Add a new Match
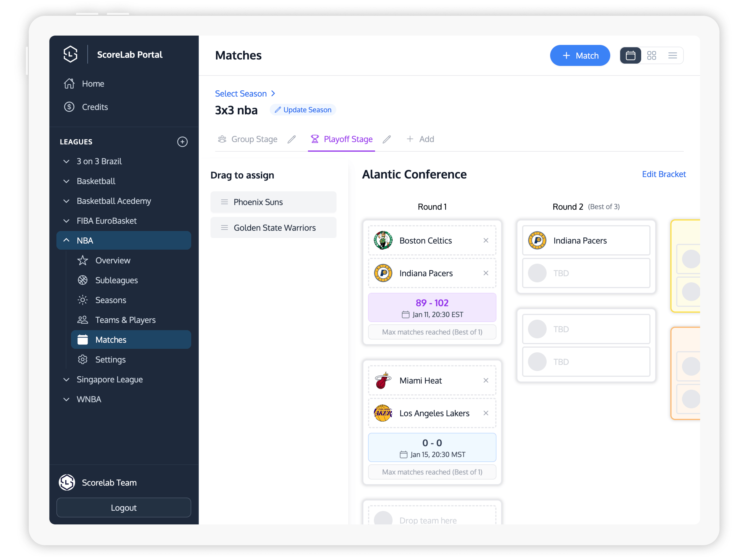The height and width of the screenshot is (560, 747). (580, 55)
